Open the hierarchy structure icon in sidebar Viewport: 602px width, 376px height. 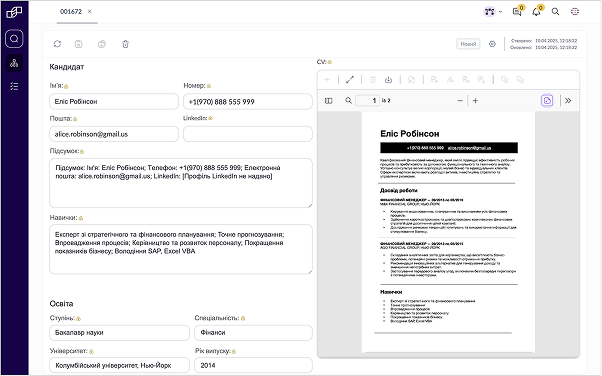[14, 63]
